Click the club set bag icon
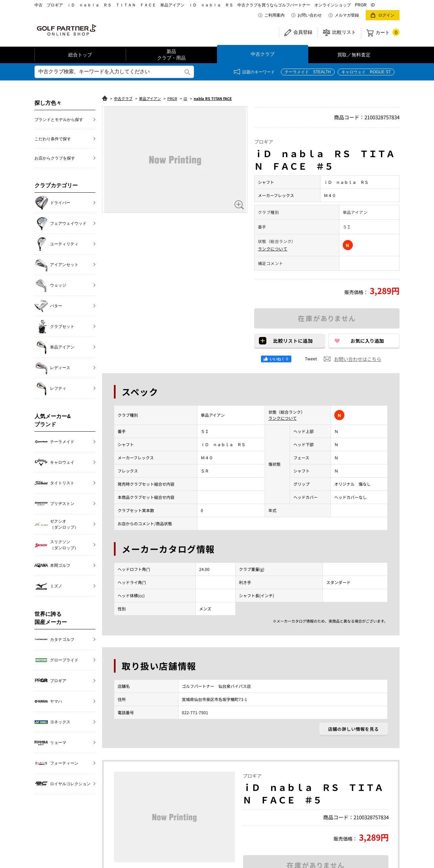This screenshot has width=434, height=868. coord(42,327)
